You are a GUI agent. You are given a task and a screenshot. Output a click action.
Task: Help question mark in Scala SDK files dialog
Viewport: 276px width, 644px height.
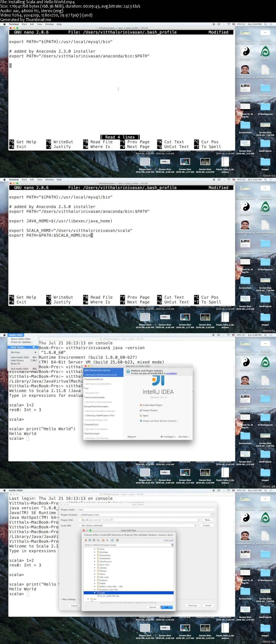(x=86, y=607)
